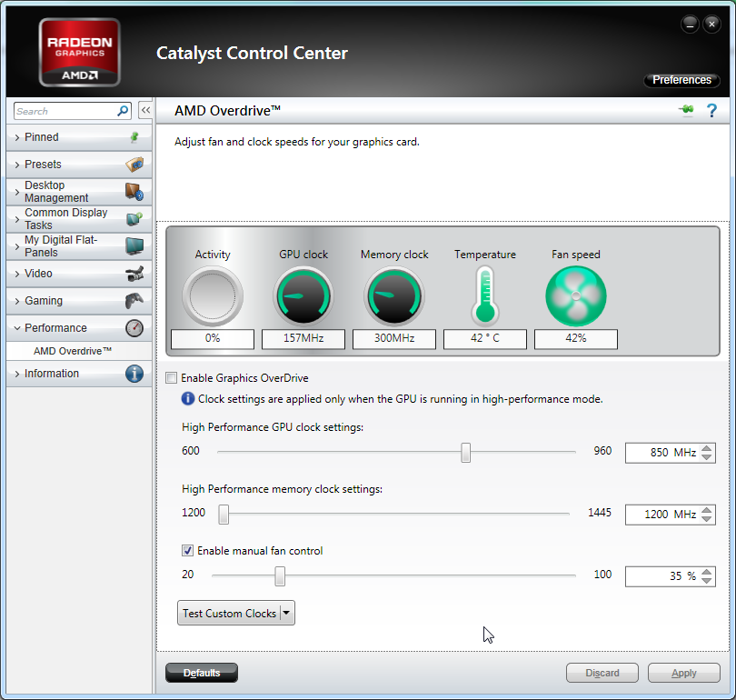The height and width of the screenshot is (700, 736).
Task: Click the Fan speed fan icon
Action: tap(576, 296)
